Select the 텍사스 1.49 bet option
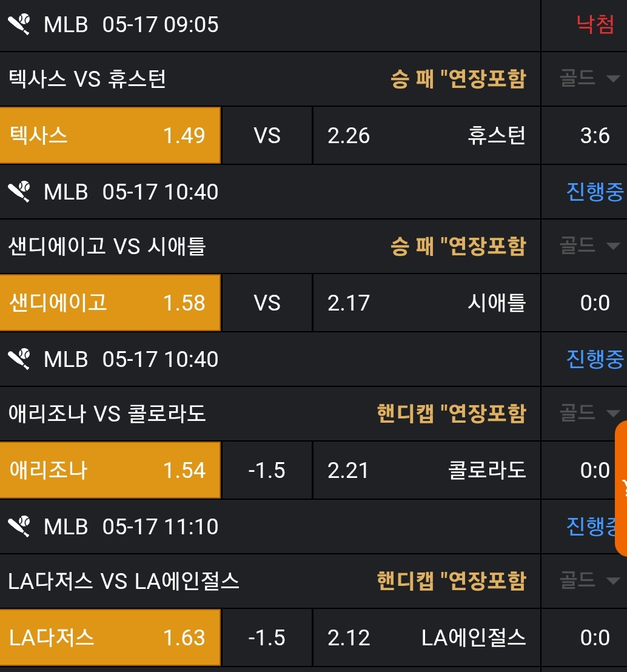Screen dimensions: 627x672 (110, 135)
